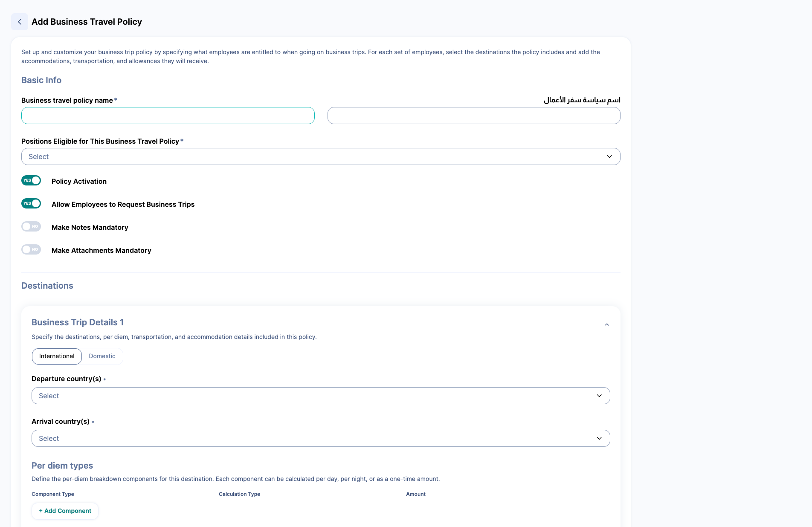Switch to the Domestic tab
This screenshot has width=812, height=527.
click(102, 356)
